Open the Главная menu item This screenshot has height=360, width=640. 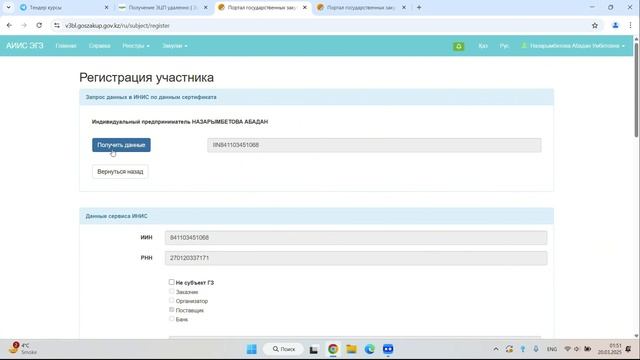(x=66, y=46)
